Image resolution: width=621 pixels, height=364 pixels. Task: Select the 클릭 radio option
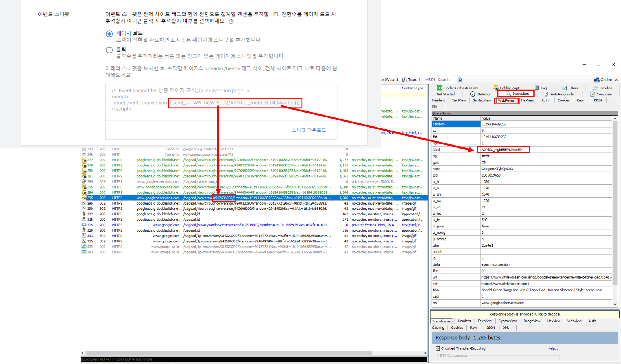click(x=109, y=50)
